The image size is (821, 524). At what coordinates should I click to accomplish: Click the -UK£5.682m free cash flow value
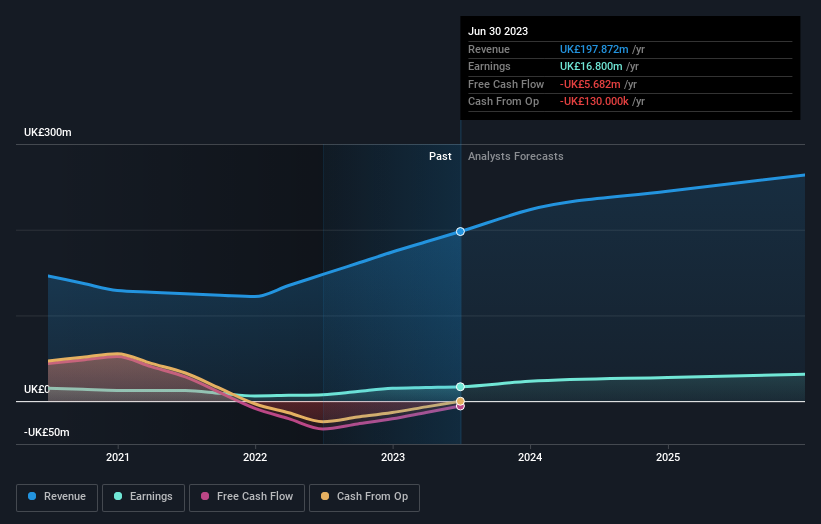pos(590,84)
